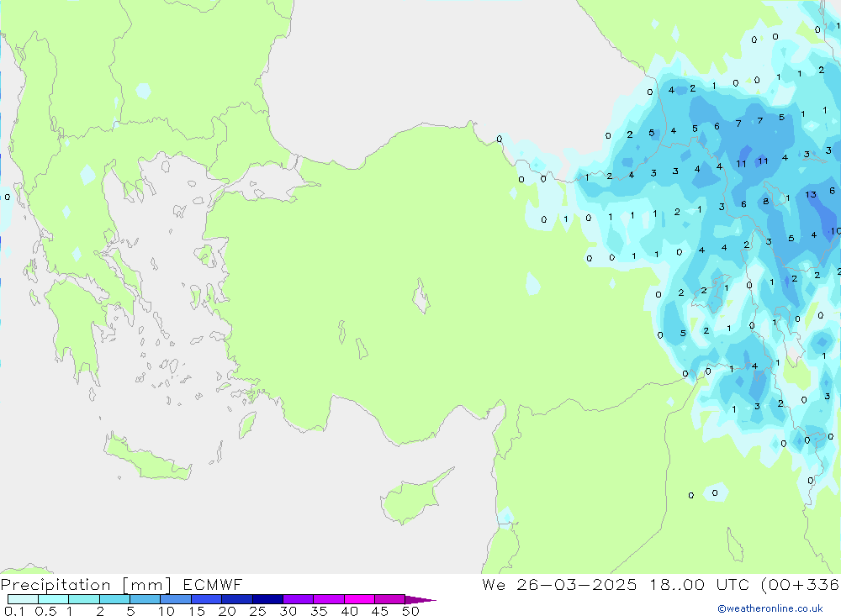841x616 pixels.
Task: Click the "0.1" legend scale label
Action: 14,611
